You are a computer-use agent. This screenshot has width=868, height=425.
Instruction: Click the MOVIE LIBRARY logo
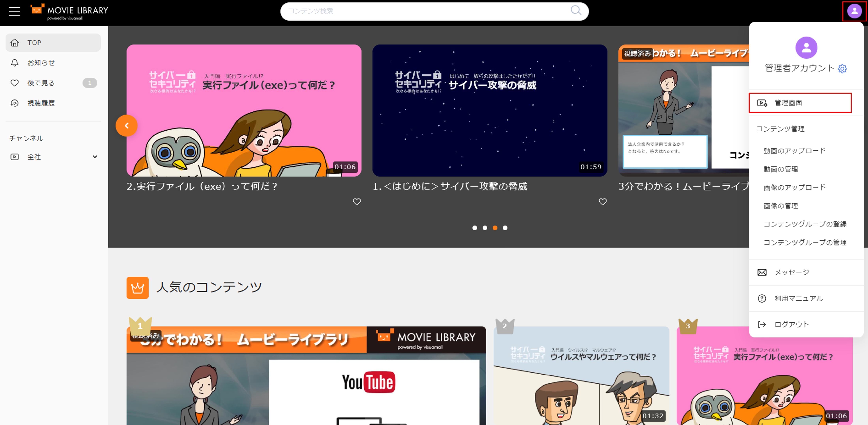click(x=69, y=12)
